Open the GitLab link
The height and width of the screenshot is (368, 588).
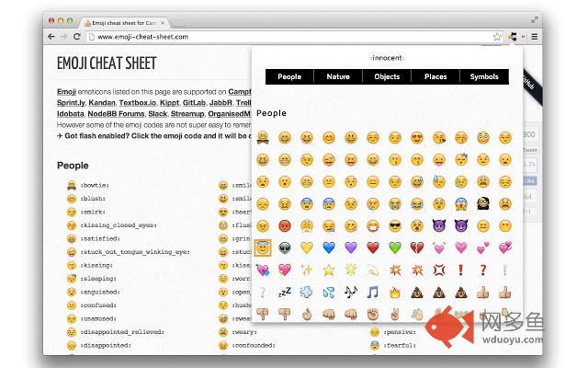click(x=194, y=102)
